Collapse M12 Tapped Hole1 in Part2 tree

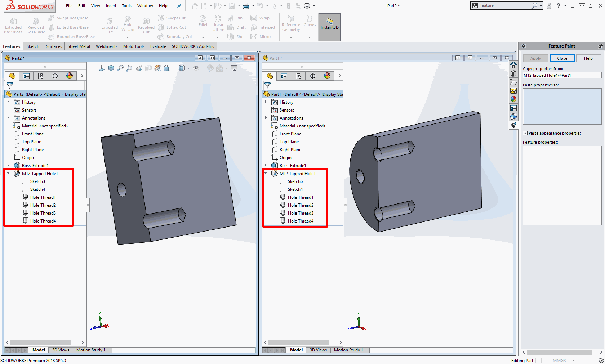pos(8,173)
